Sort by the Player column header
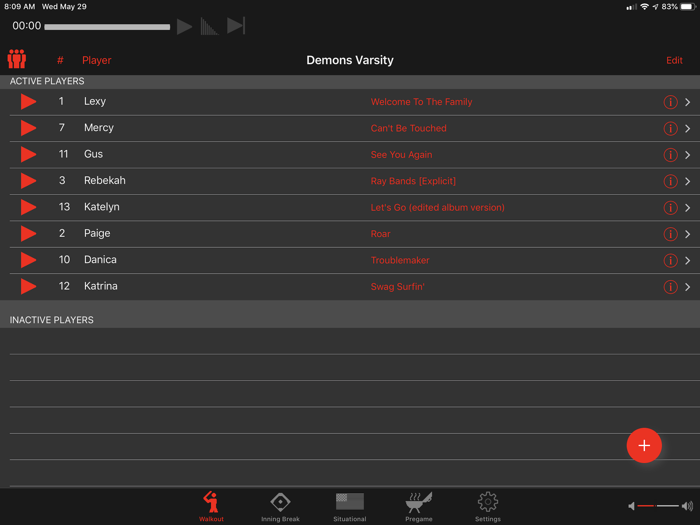 click(96, 60)
